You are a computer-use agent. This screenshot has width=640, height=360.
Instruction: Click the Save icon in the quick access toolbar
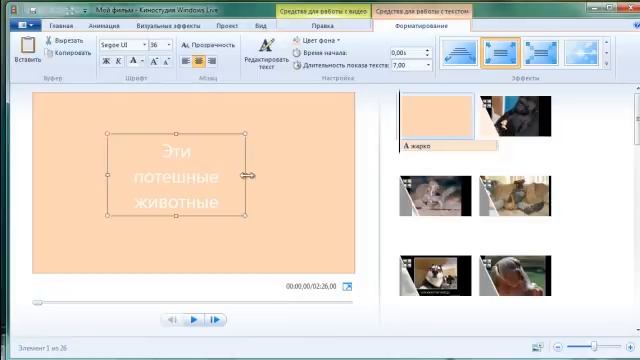33,11
